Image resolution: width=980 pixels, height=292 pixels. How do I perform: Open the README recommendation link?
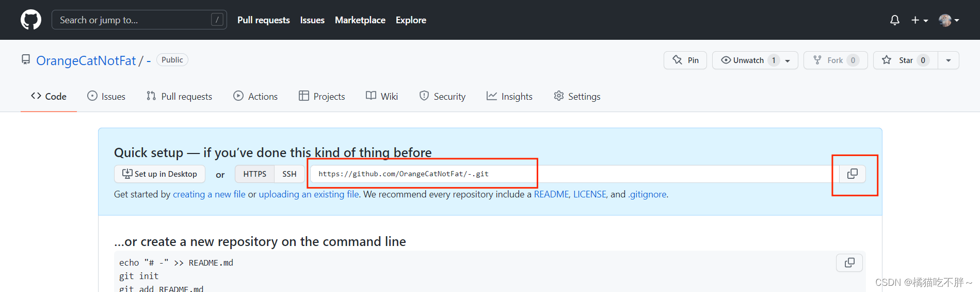[551, 194]
